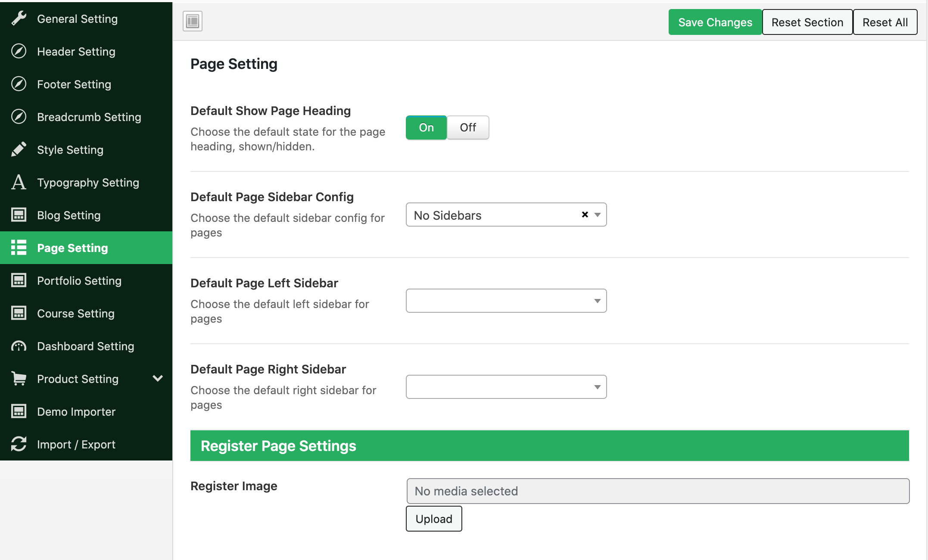The width and height of the screenshot is (928, 560).
Task: Click the Save Changes button
Action: (x=715, y=22)
